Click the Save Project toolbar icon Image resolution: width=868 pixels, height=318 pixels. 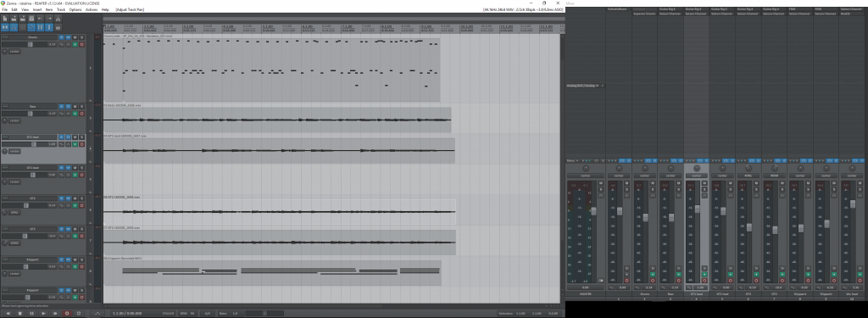pyautogui.click(x=23, y=19)
